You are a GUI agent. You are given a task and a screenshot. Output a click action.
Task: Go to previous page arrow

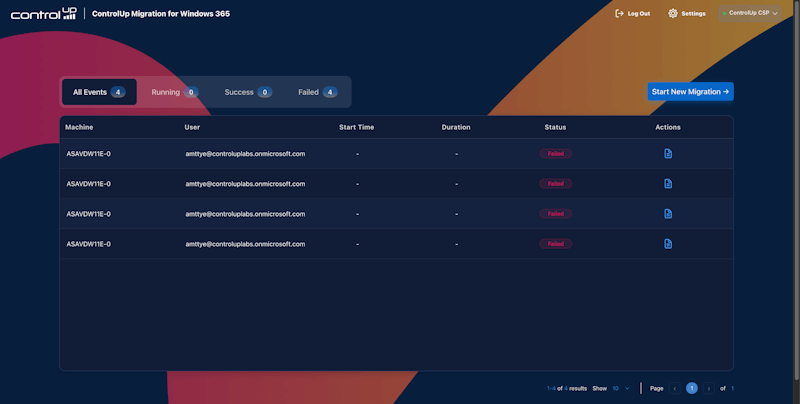click(674, 388)
